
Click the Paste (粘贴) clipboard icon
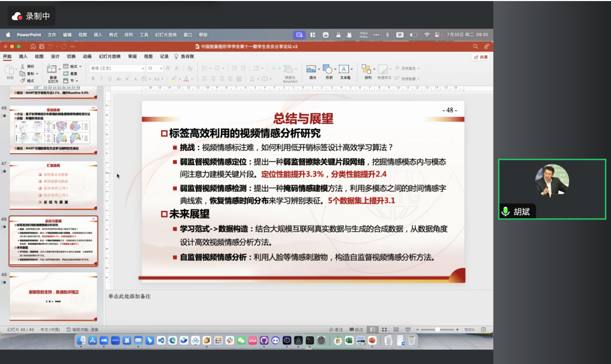pos(9,70)
